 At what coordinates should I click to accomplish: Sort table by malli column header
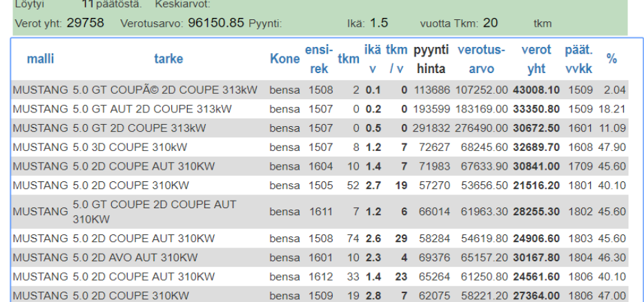click(x=40, y=59)
